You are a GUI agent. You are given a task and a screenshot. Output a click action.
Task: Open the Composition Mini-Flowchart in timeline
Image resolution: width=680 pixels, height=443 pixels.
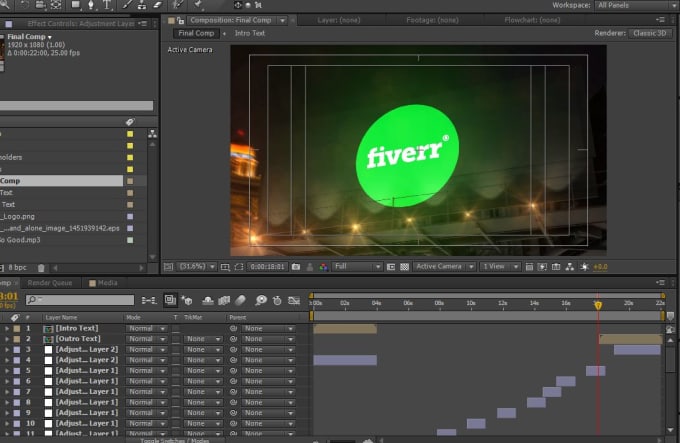[149, 300]
